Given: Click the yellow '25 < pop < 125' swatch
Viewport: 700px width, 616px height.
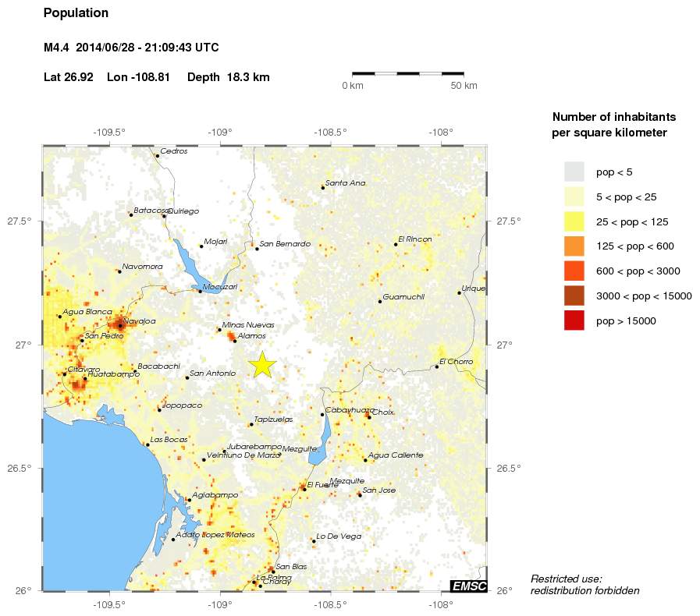Looking at the screenshot, I should tap(574, 221).
